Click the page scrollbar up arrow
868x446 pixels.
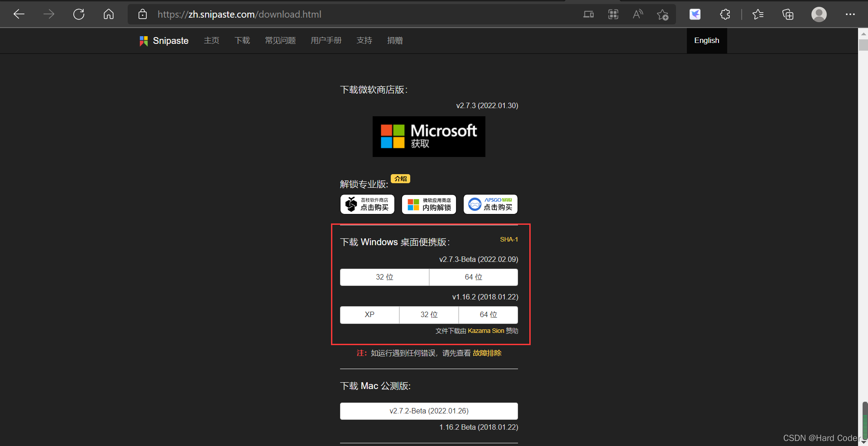(x=863, y=33)
